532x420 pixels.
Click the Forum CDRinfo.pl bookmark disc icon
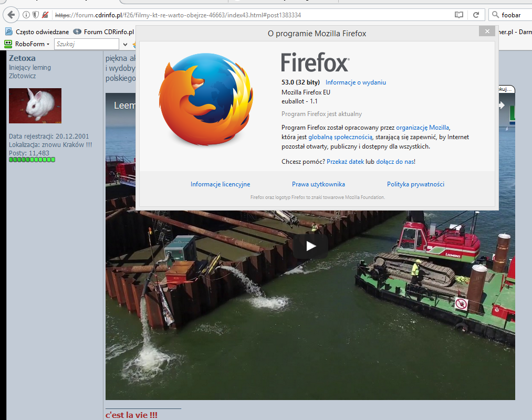[77, 31]
